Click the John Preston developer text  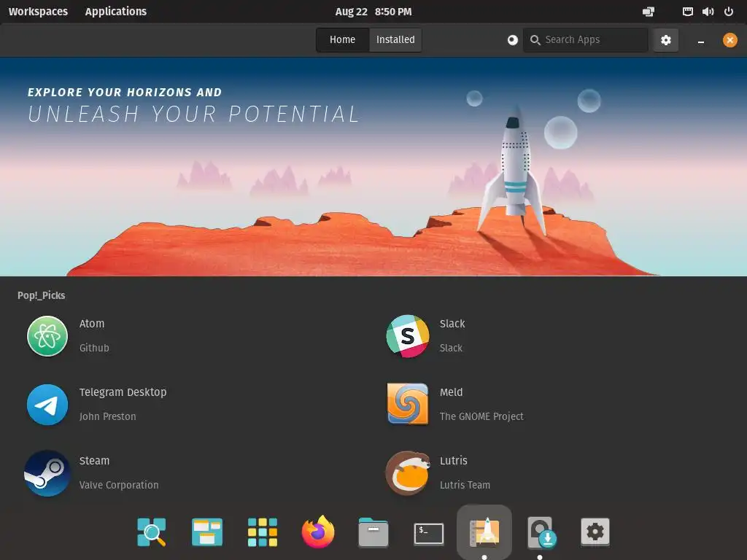(x=108, y=416)
